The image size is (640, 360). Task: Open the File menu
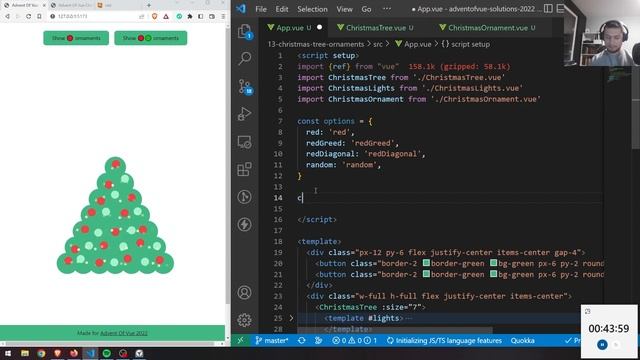point(261,9)
